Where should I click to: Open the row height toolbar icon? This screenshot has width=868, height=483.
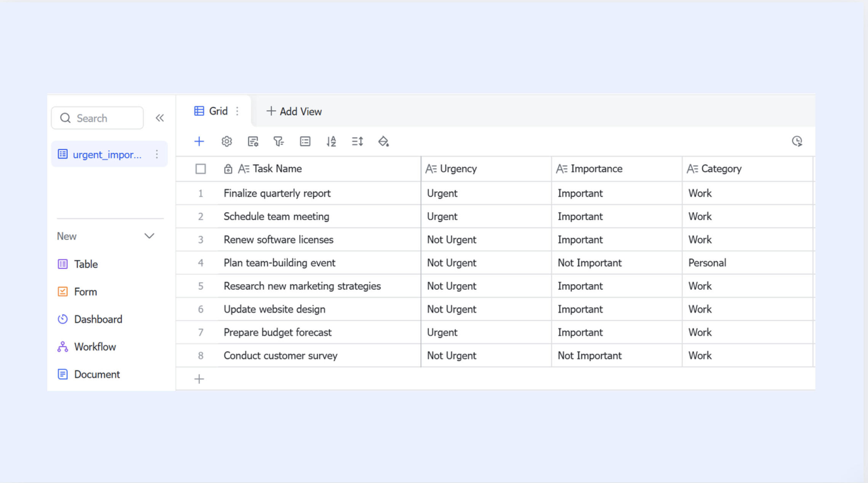(x=357, y=142)
